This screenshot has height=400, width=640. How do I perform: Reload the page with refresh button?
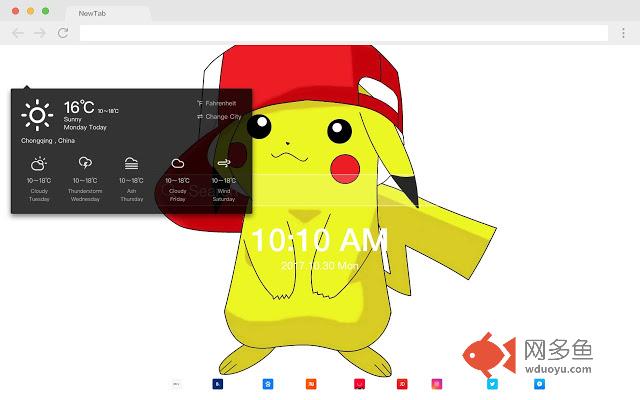[x=63, y=33]
